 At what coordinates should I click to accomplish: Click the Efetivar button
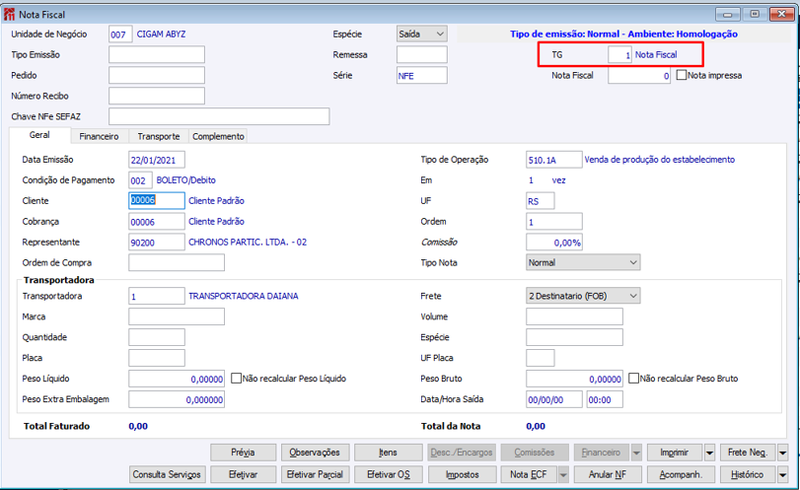click(243, 475)
